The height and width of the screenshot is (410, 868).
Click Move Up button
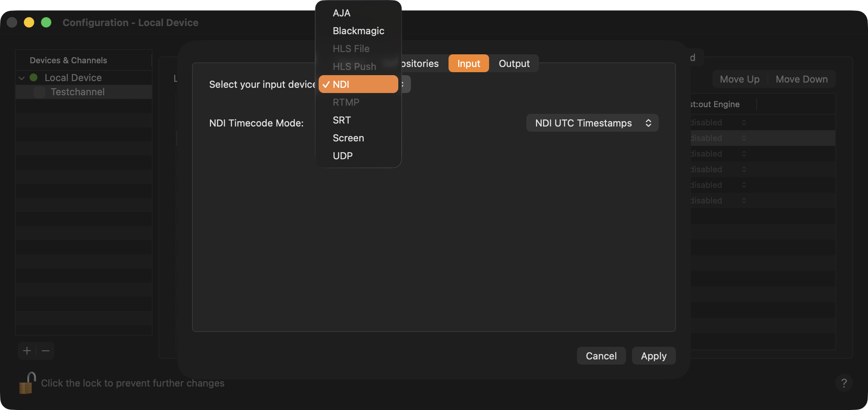pos(740,79)
